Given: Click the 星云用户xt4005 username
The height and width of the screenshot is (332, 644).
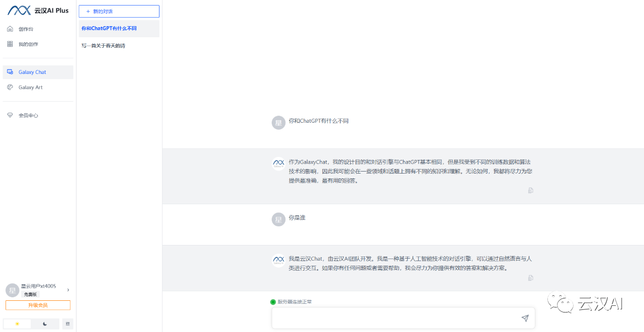Looking at the screenshot, I should pos(39,286).
